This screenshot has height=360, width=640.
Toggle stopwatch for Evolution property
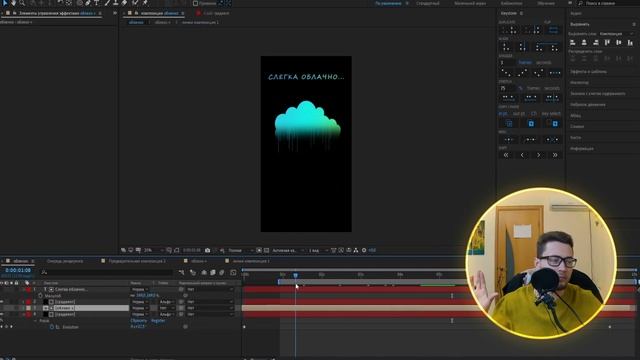click(x=51, y=327)
